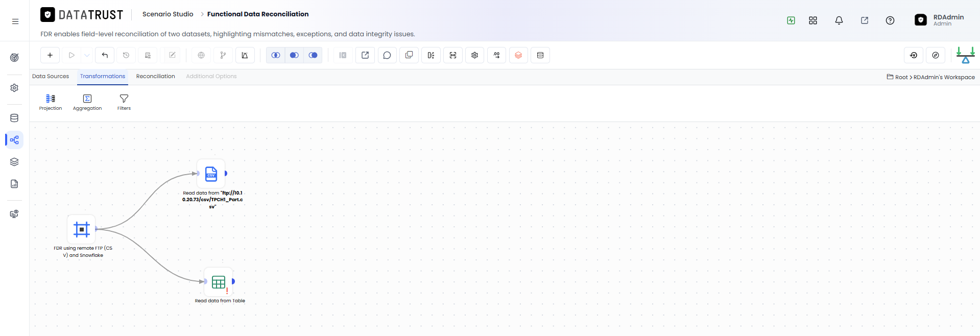Click the plus add button in toolbar
Viewport: 980px width, 336px height.
coord(50,55)
